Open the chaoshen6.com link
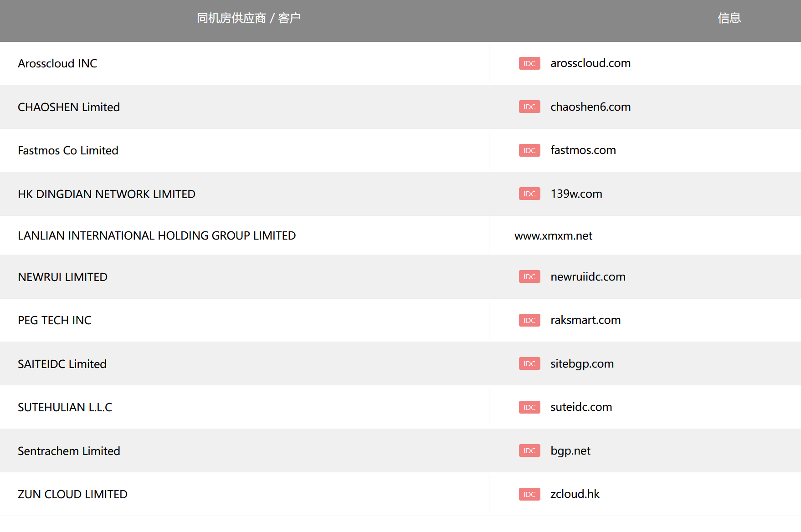The width and height of the screenshot is (801, 532). pos(590,107)
